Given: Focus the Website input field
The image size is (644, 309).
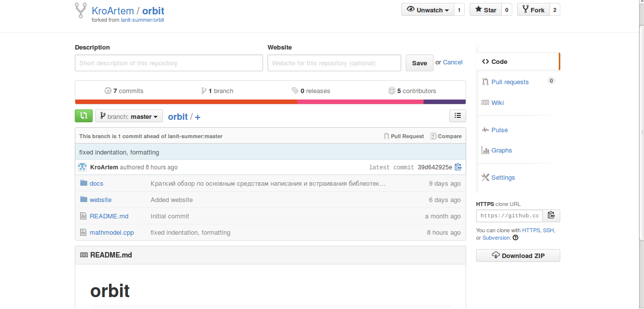Looking at the screenshot, I should tap(334, 63).
